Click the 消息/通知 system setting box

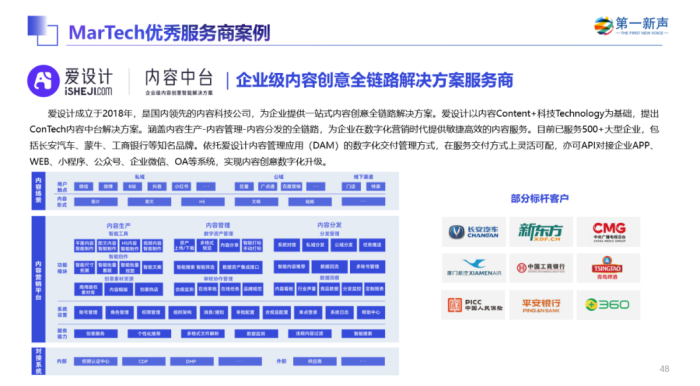(x=214, y=312)
